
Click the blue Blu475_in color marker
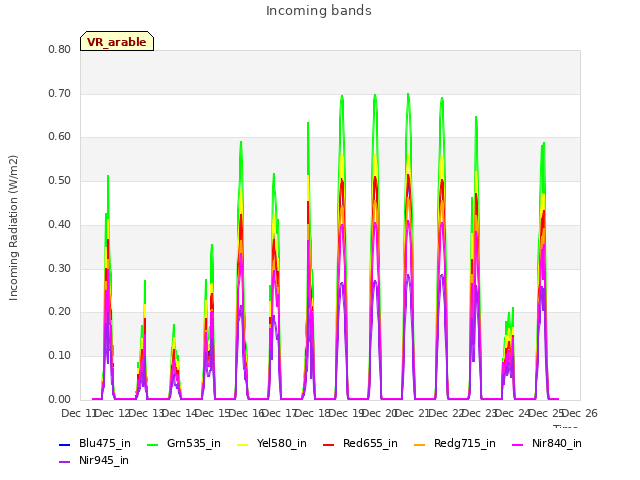point(65,444)
